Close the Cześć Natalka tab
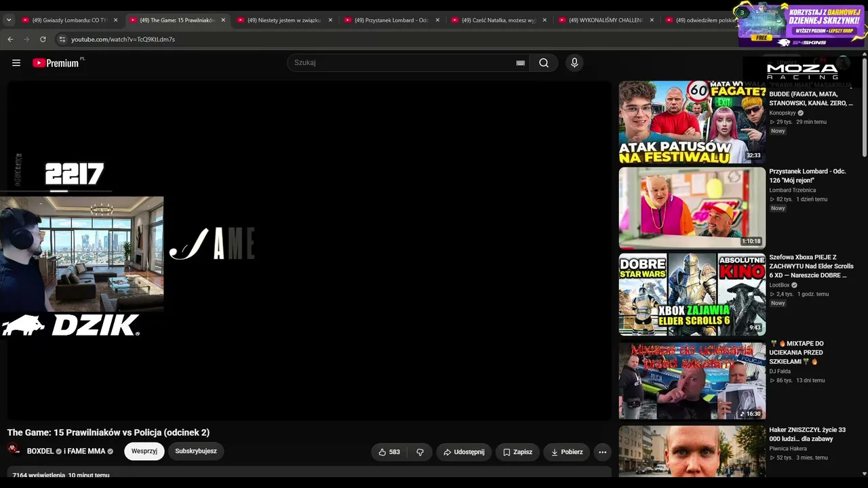The image size is (868, 488). pyautogui.click(x=545, y=20)
